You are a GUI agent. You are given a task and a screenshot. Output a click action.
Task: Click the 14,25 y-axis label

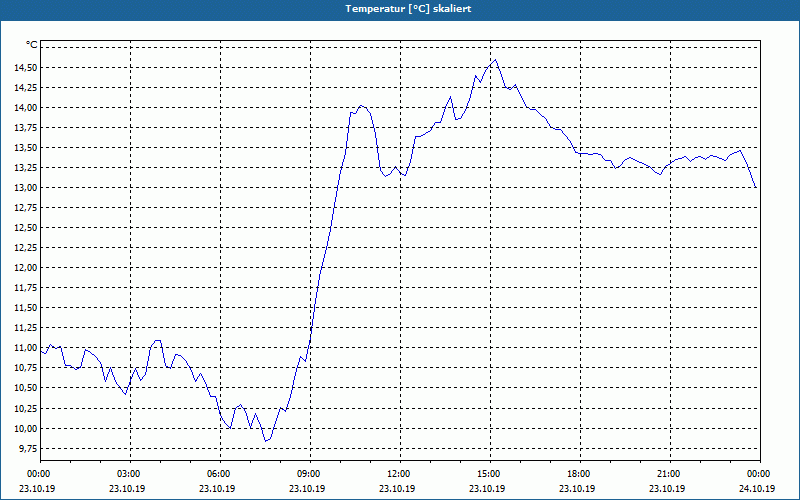pyautogui.click(x=24, y=87)
